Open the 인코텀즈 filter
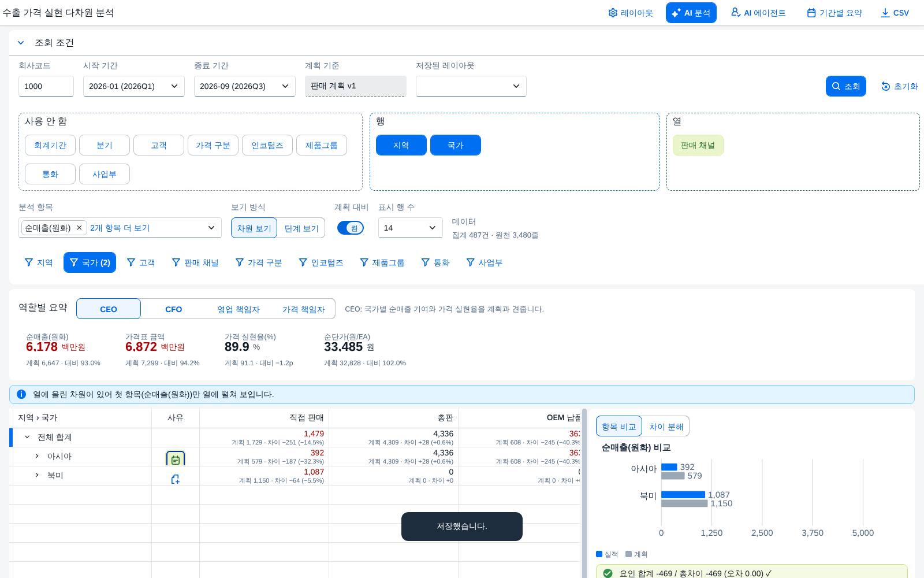Screen dimensions: 924x578 point(321,262)
